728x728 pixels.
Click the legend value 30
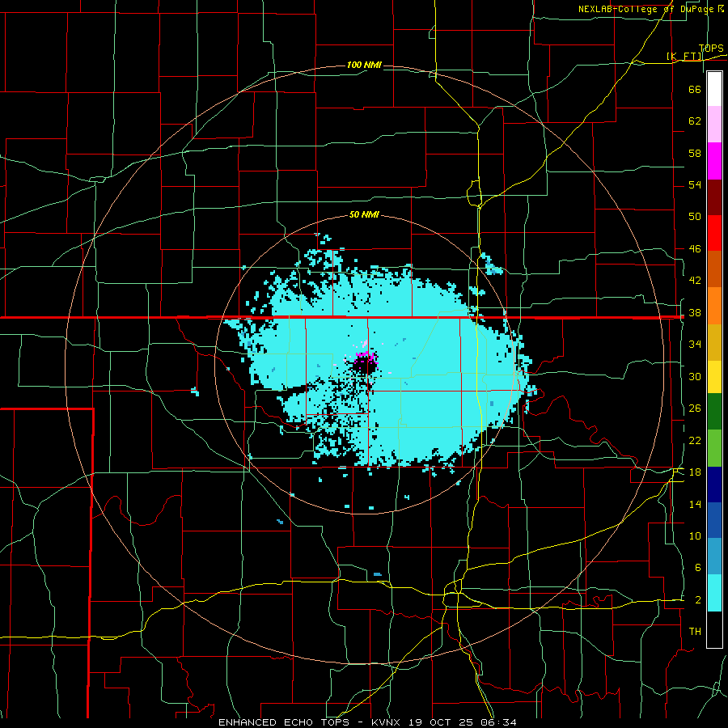695,376
